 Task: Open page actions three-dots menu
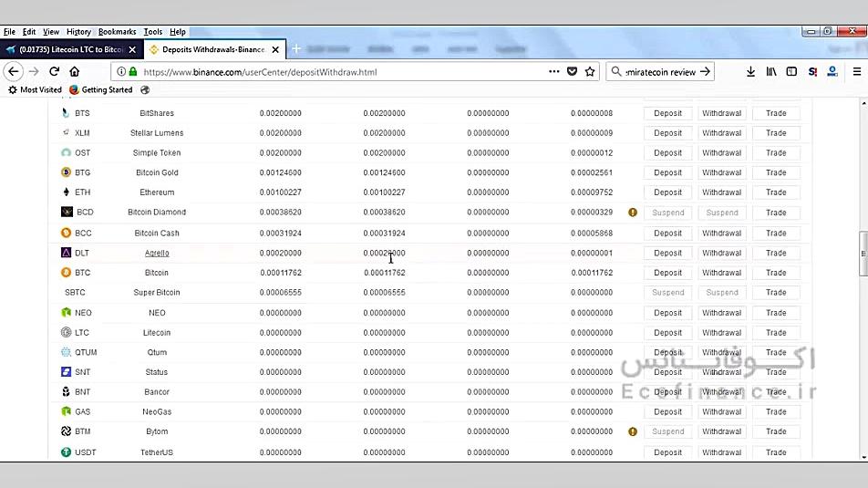(x=553, y=71)
